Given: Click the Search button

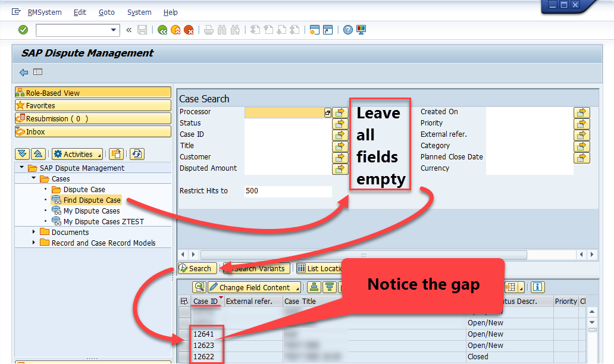Looking at the screenshot, I should pyautogui.click(x=198, y=268).
